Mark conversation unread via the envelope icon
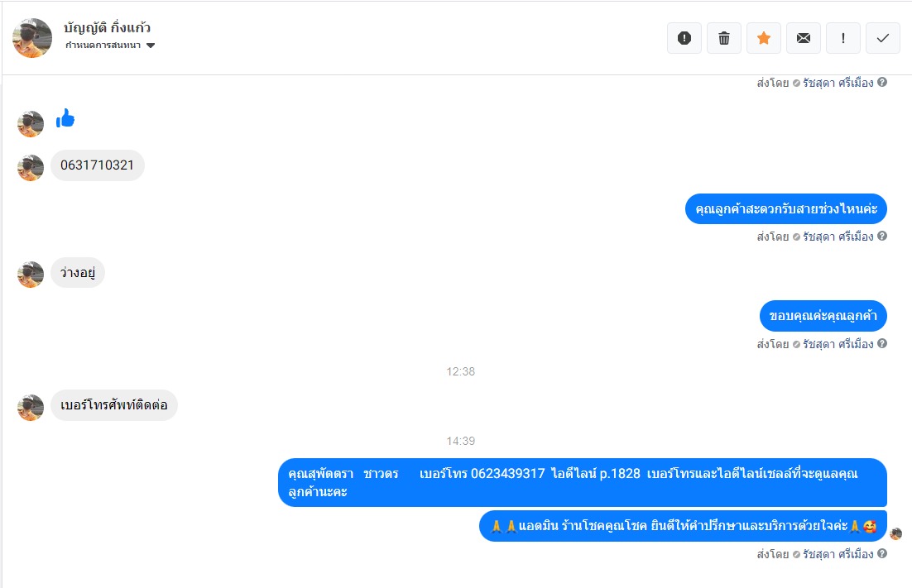This screenshot has width=912, height=588. click(x=804, y=38)
